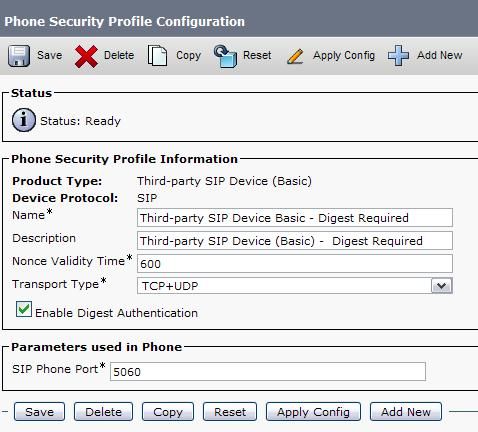Click the bottom Delete button
Screen dimensions: 478x432
coord(103,412)
